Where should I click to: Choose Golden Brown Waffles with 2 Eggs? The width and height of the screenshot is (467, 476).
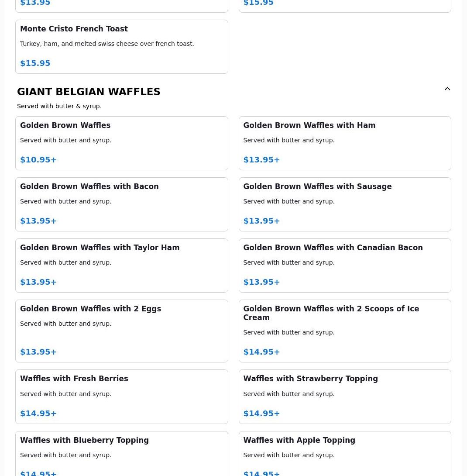(122, 331)
